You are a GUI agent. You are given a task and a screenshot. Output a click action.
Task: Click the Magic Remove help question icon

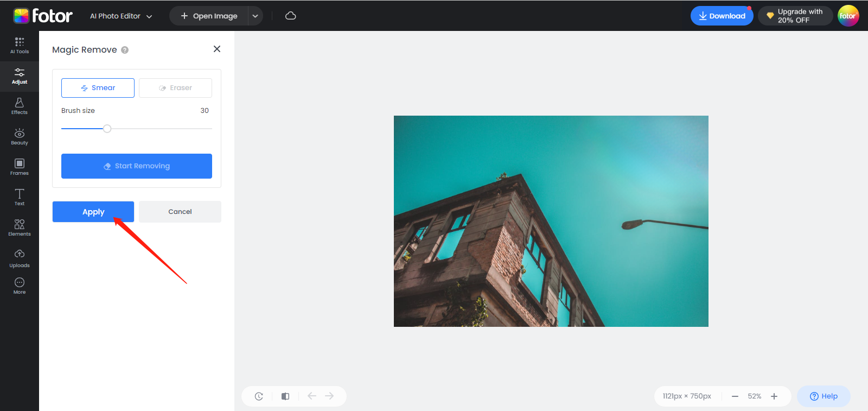tap(125, 50)
